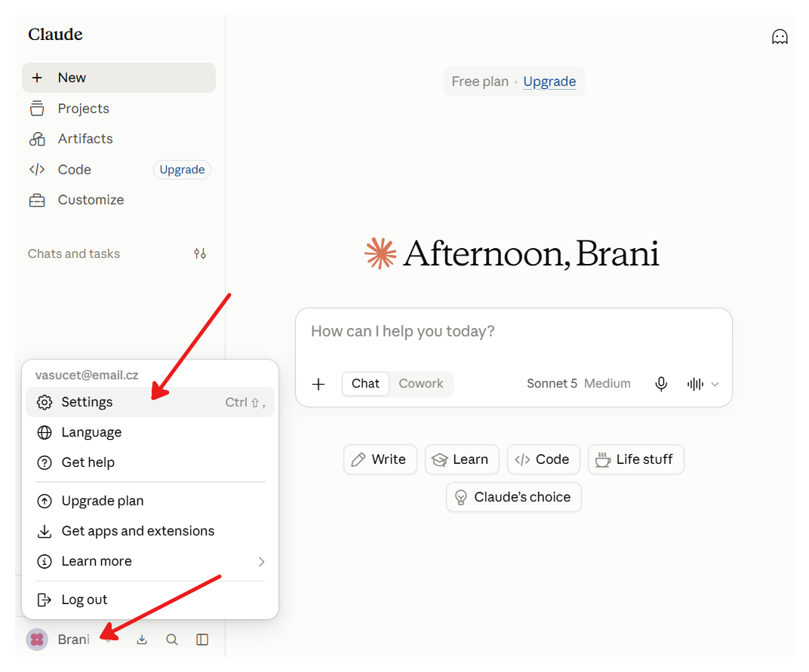Open the Sonnet 5 Medium model selector
Image resolution: width=809 pixels, height=672 pixels.
point(578,384)
